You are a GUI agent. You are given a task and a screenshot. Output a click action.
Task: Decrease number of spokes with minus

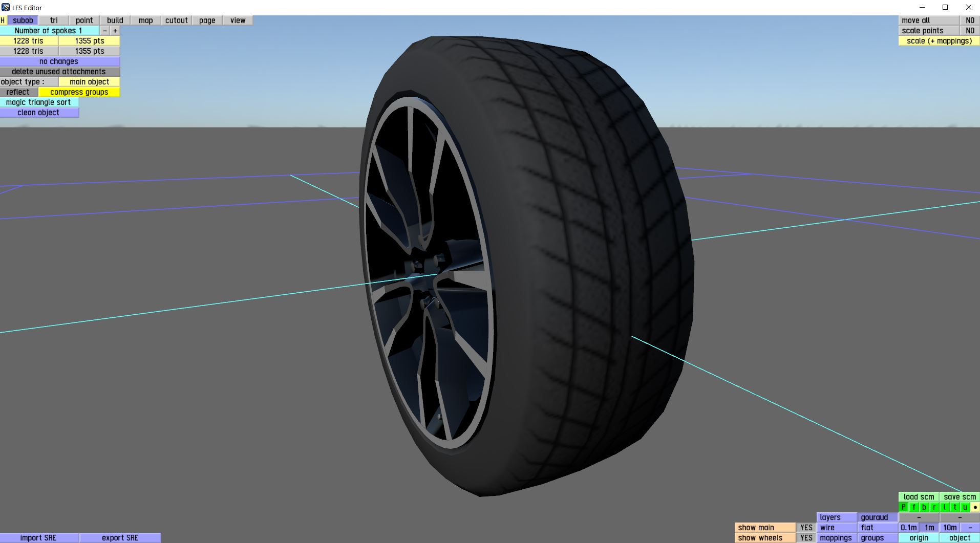[105, 31]
